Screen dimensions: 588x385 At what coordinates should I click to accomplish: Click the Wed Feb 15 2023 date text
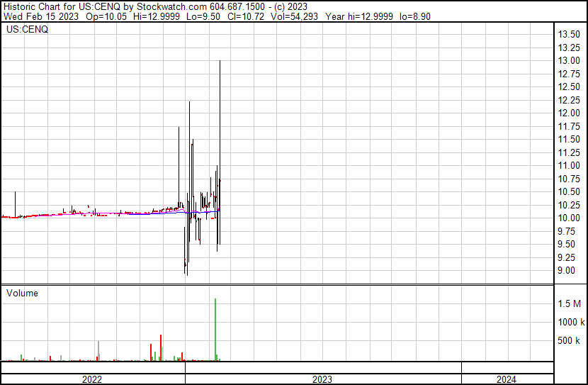coord(33,16)
